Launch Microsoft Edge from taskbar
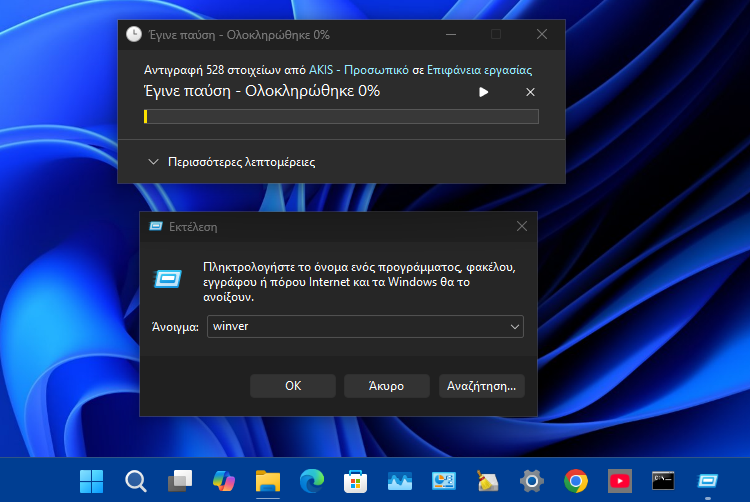The width and height of the screenshot is (750, 502). [311, 481]
